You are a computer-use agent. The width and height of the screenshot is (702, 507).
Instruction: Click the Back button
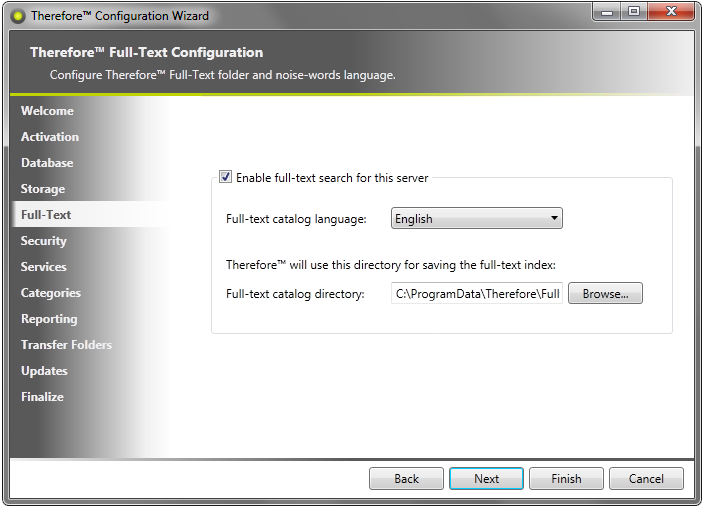point(406,479)
